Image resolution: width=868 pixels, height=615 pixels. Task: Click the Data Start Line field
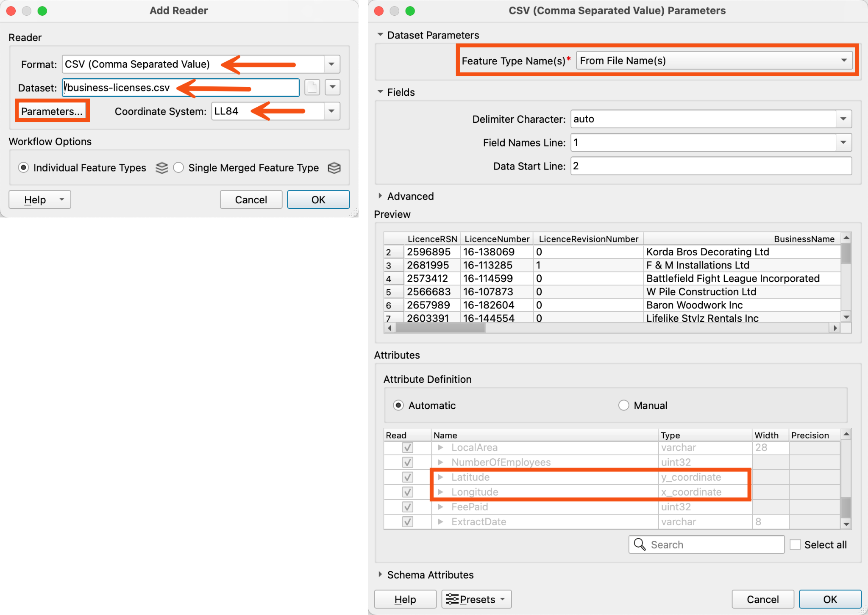[711, 166]
